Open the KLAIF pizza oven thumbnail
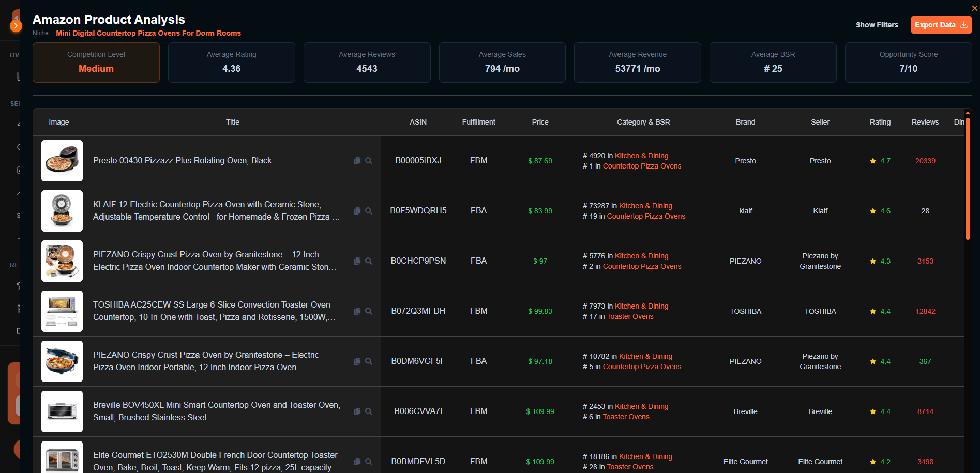The height and width of the screenshot is (473, 980). 62,211
